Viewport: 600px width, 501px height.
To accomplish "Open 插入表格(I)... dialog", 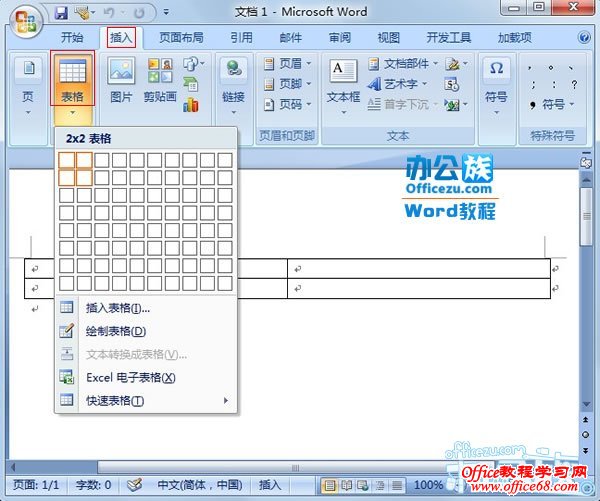I will [x=146, y=308].
